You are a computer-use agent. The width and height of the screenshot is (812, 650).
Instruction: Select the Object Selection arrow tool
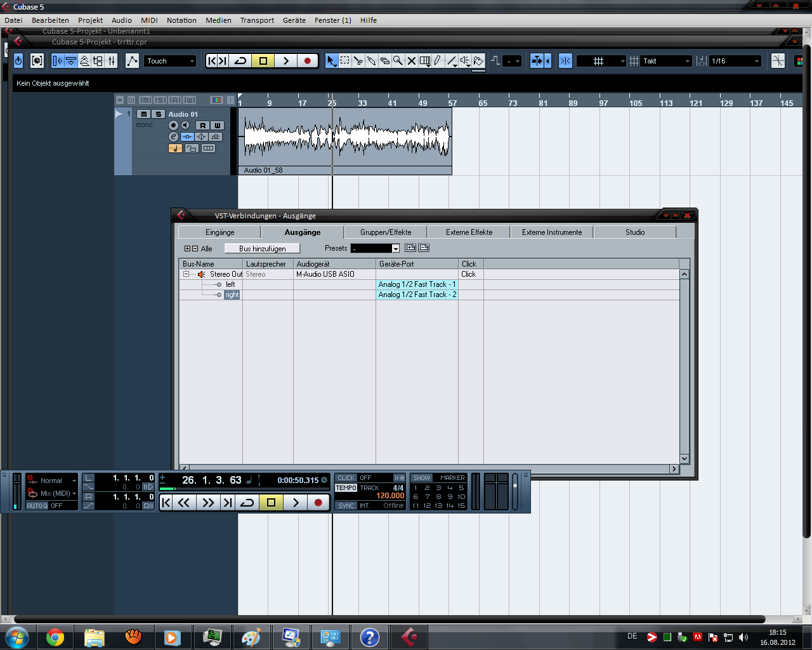(331, 60)
